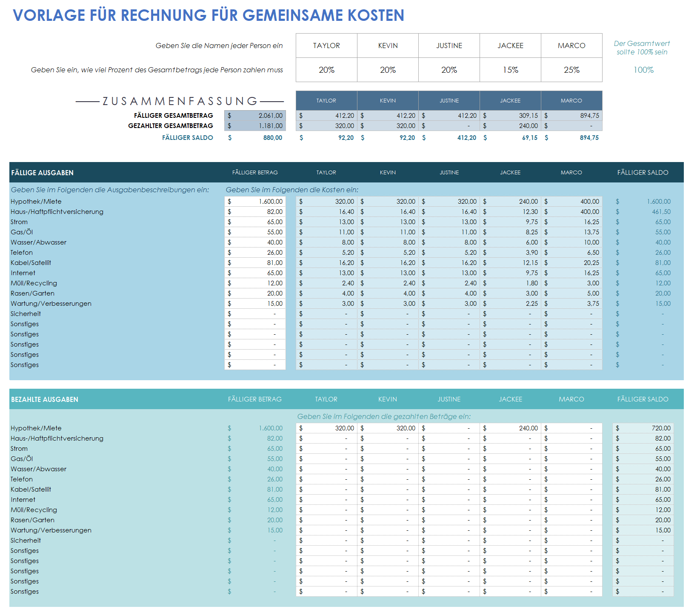Click Wartung/Verbesserungen due amount 15,00 cell
The image size is (700, 612).
(255, 304)
